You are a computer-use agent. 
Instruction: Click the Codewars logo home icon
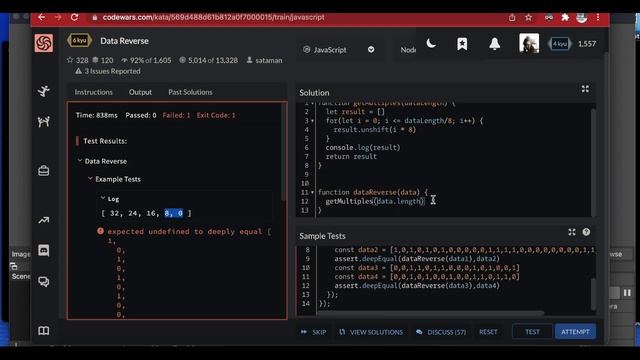coord(44,43)
